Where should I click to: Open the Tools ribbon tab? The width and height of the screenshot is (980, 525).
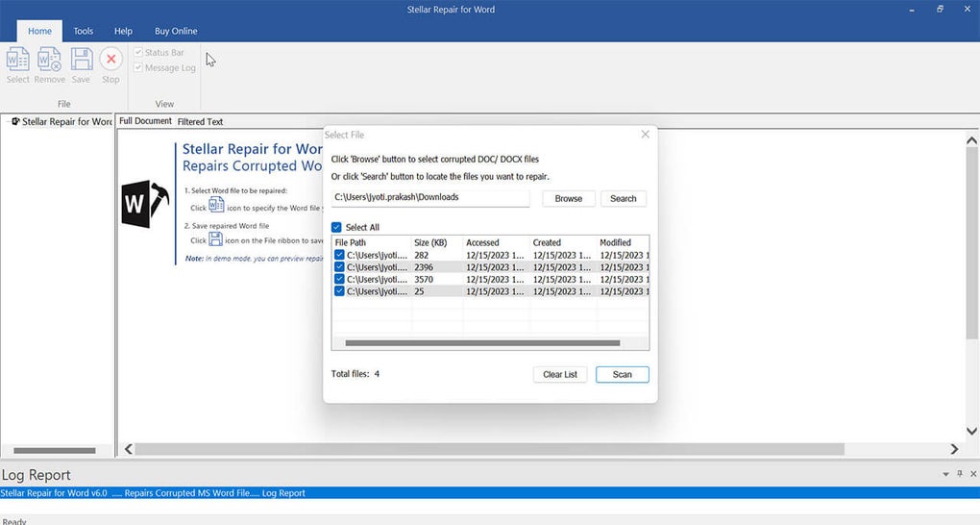(x=84, y=31)
